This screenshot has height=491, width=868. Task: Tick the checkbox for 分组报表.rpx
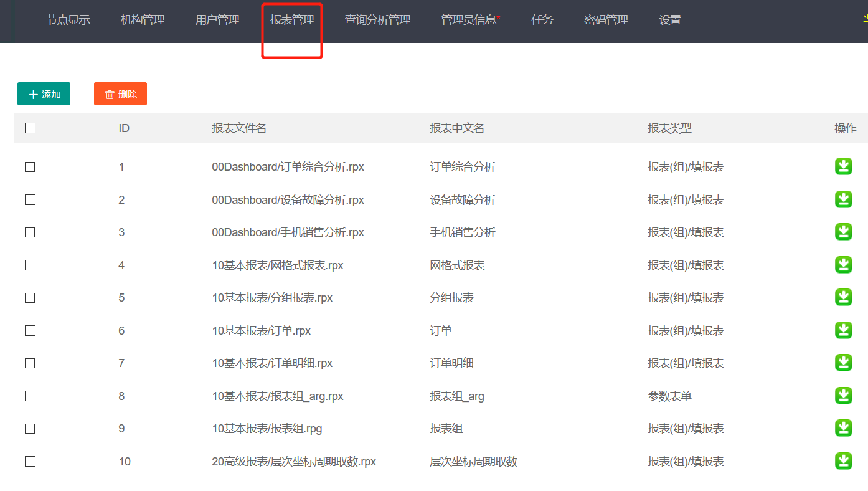coord(30,298)
